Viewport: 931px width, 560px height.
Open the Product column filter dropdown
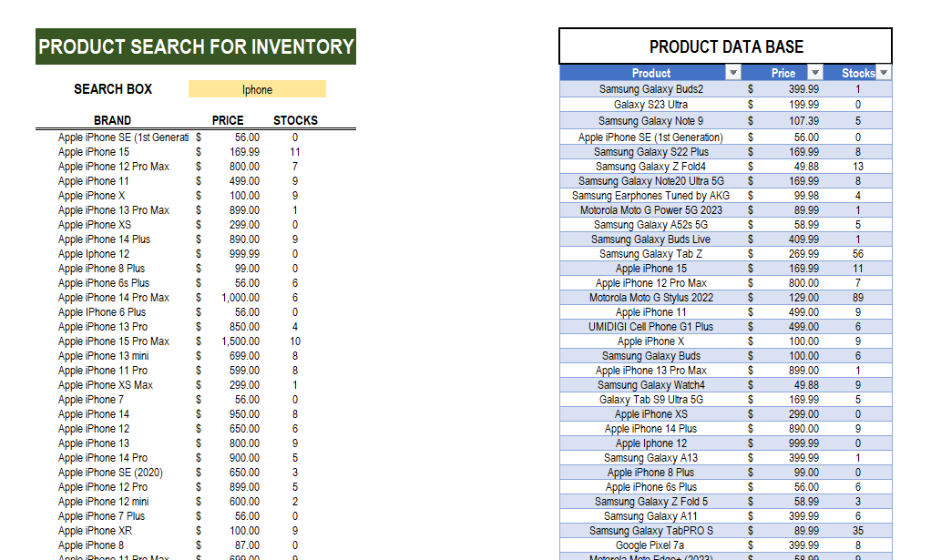click(x=732, y=73)
